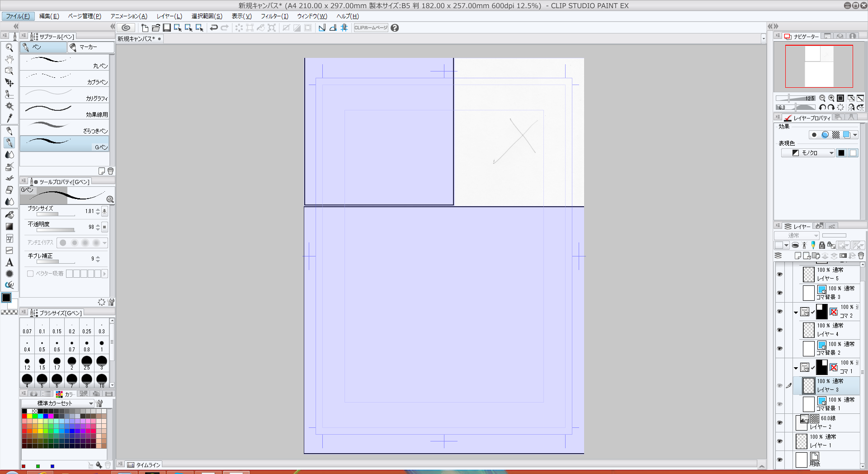Select the 丸ペン sub tool

(x=65, y=62)
